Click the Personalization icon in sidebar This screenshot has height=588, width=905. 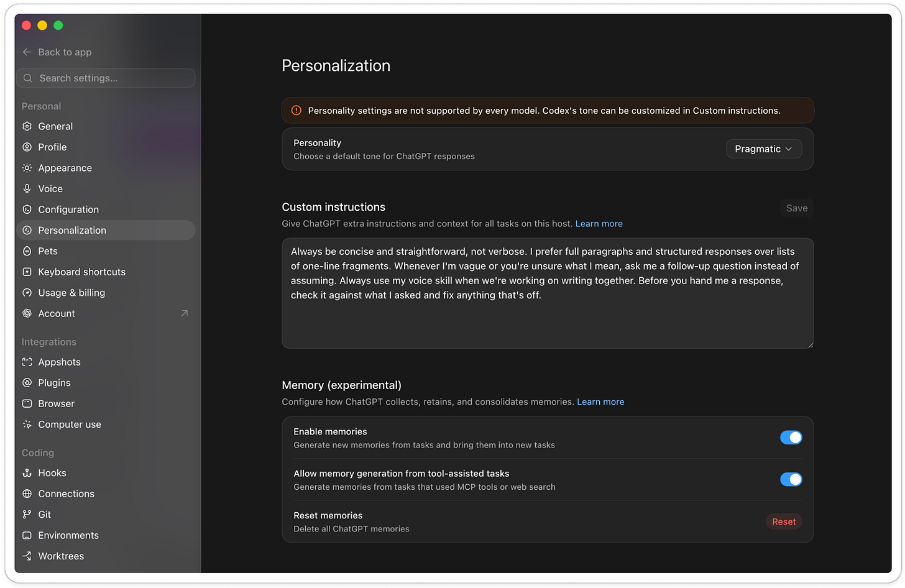(x=27, y=231)
